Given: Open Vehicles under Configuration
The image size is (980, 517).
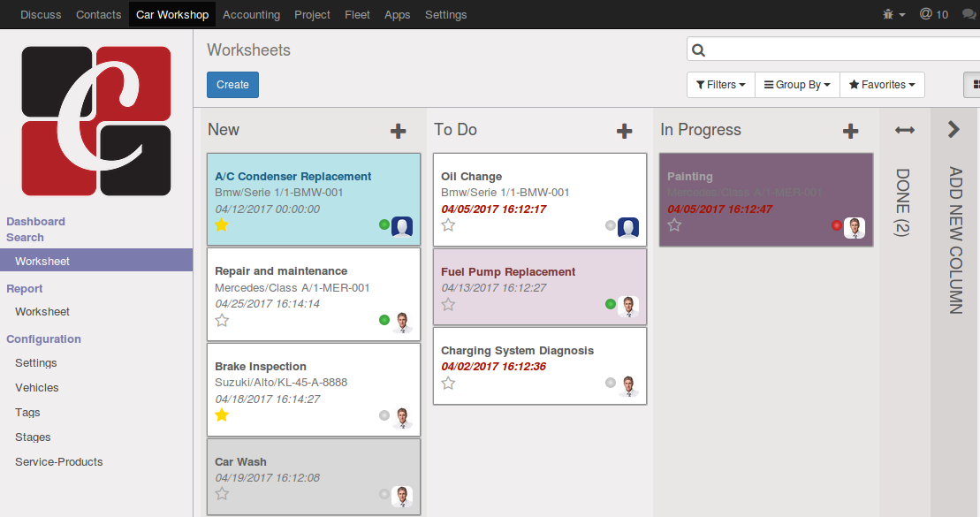Looking at the screenshot, I should pyautogui.click(x=37, y=388).
